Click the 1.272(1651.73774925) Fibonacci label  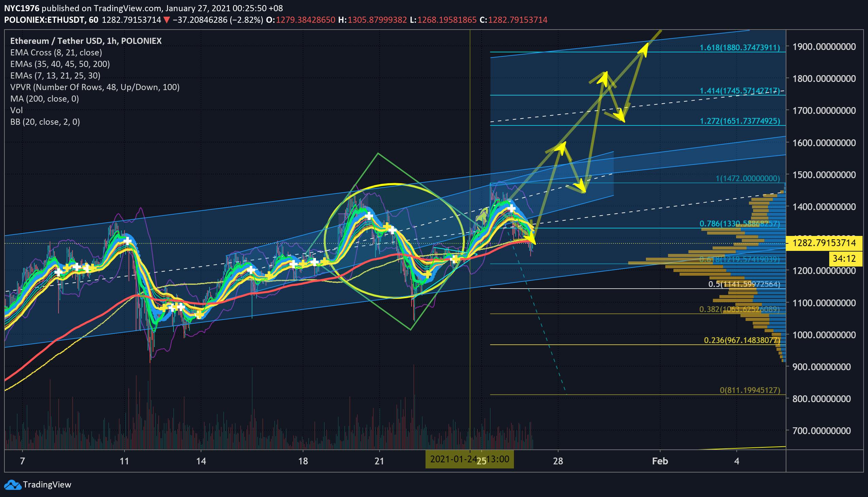click(x=740, y=121)
